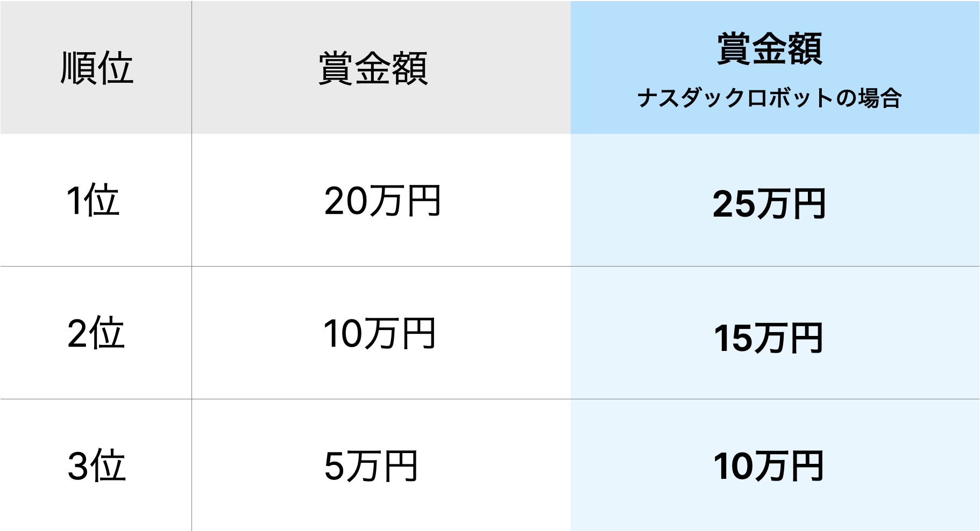Image resolution: width=980 pixels, height=531 pixels.
Task: Click the 順位 header cell
Action: tap(96, 68)
